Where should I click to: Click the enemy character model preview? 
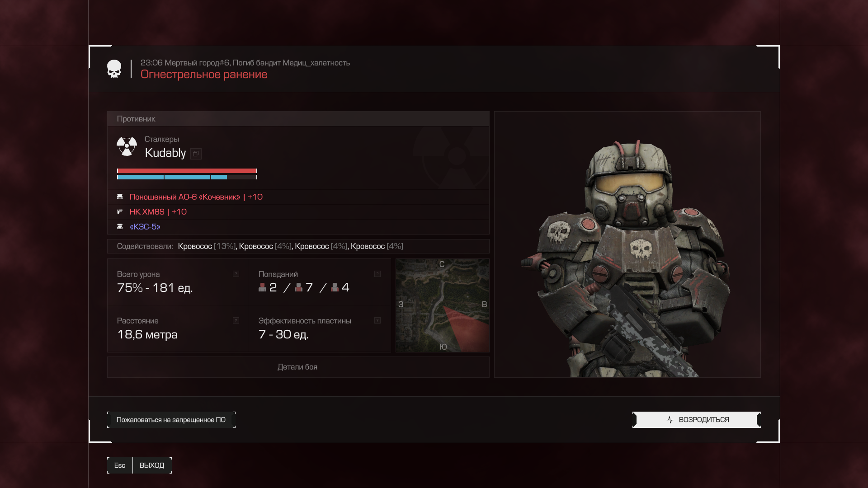pyautogui.click(x=627, y=244)
